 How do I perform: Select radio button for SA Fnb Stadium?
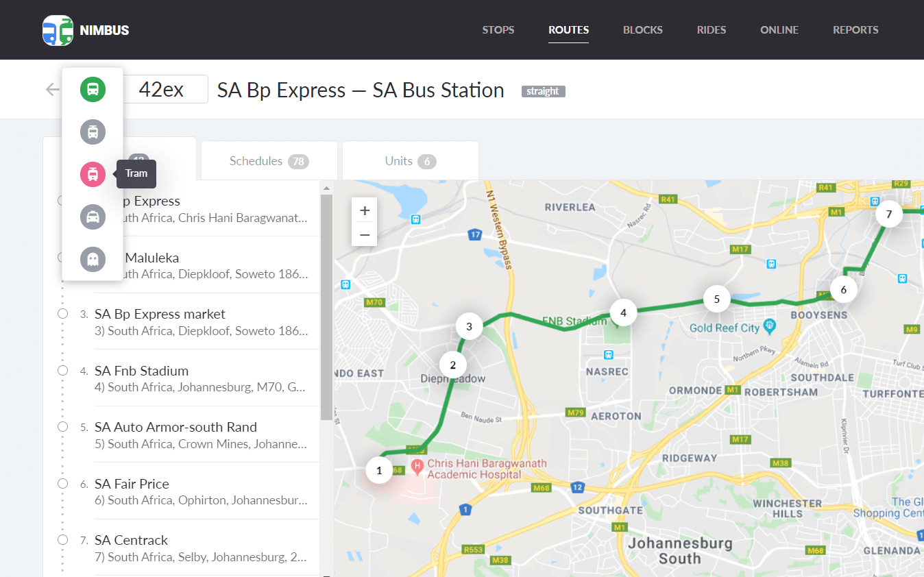tap(63, 371)
